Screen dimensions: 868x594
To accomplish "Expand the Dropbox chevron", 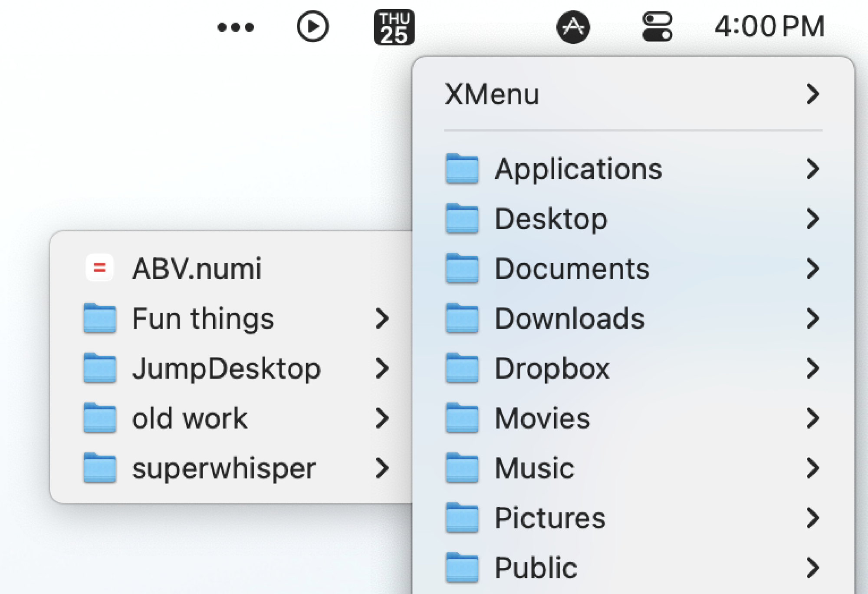I will point(812,368).
